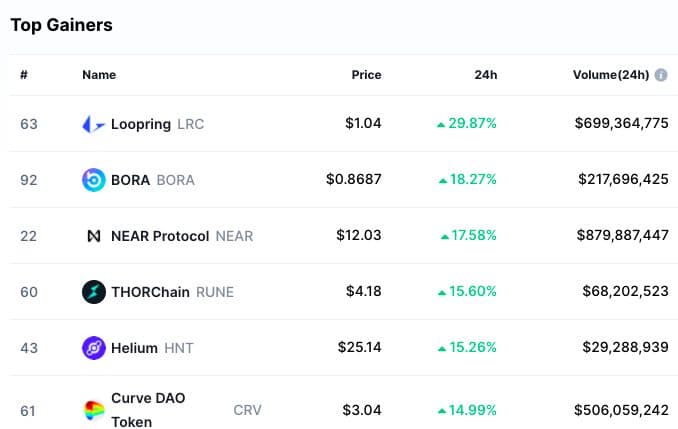Click Loopring's green up-arrow indicator
Viewport: 678px width, 429px height.
coord(440,124)
